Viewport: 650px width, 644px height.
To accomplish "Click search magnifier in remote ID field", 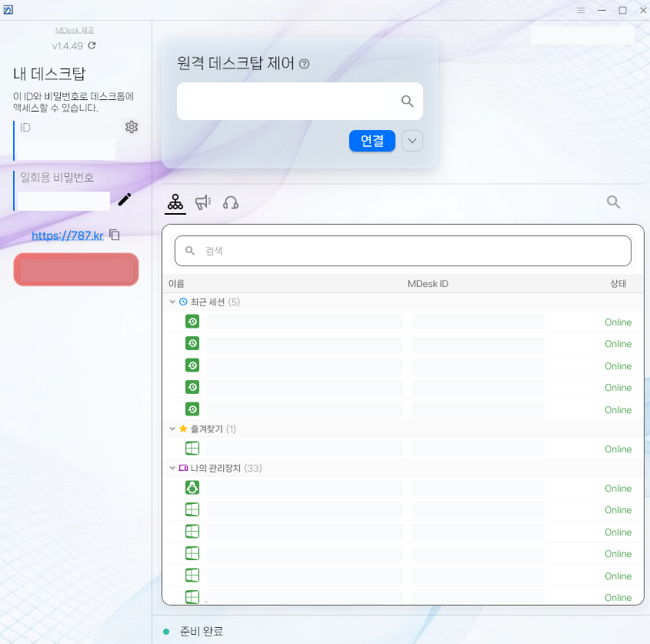I will tap(407, 102).
